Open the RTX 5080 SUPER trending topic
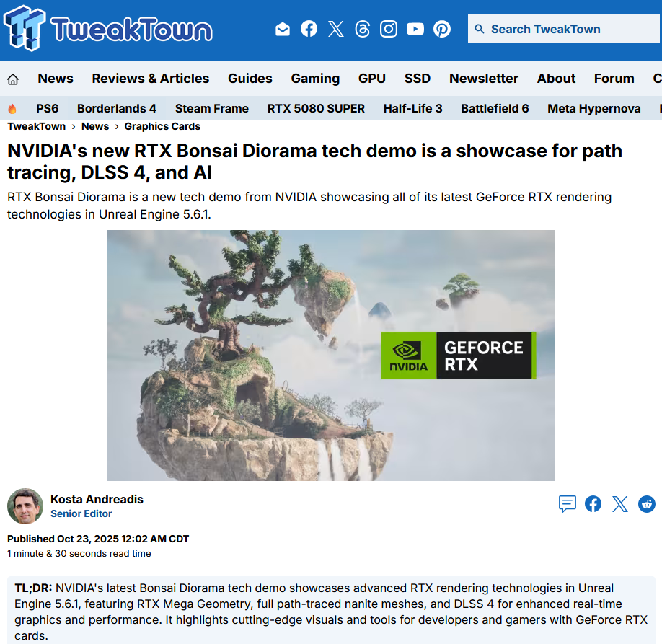Viewport: 662px width, 644px height. [x=316, y=108]
